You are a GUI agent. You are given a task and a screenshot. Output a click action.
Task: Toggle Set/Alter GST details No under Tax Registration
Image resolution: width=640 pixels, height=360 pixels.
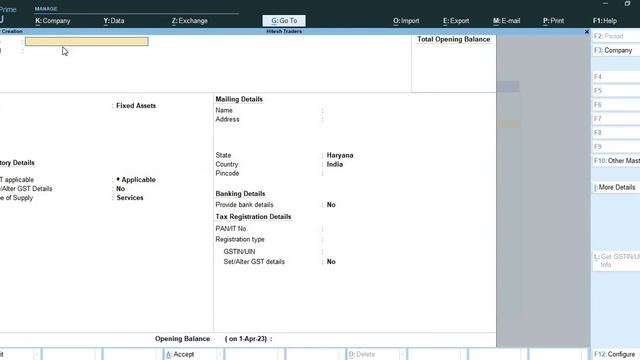(x=331, y=262)
